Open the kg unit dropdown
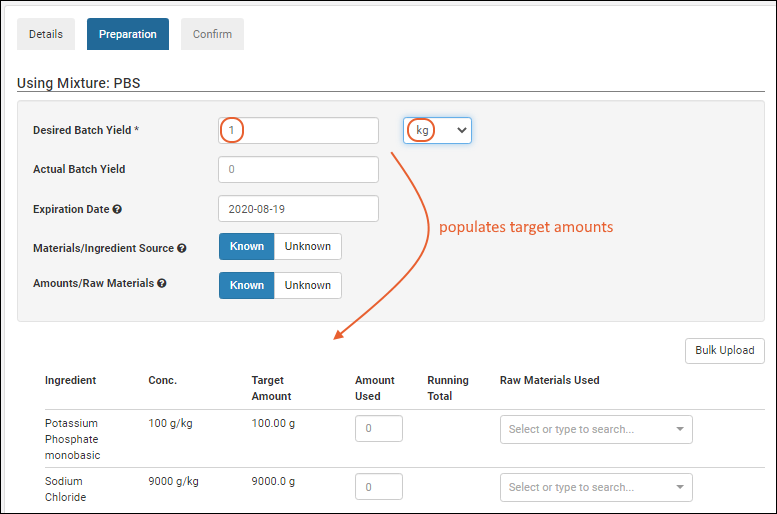This screenshot has width=777, height=514. point(438,131)
